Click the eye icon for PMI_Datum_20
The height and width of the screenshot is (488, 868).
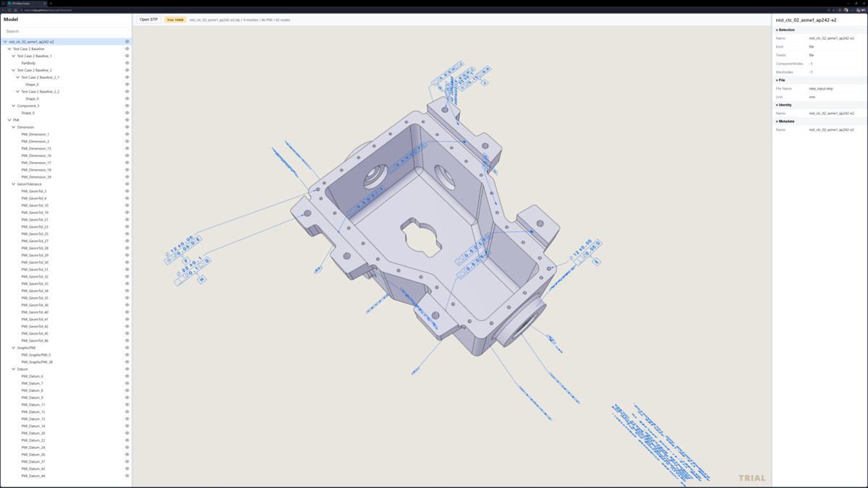[x=127, y=433]
